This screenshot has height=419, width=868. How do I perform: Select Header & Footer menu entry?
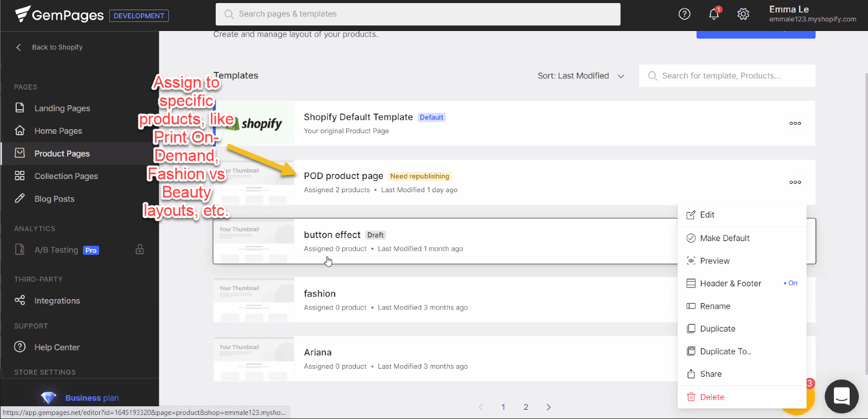pyautogui.click(x=731, y=283)
